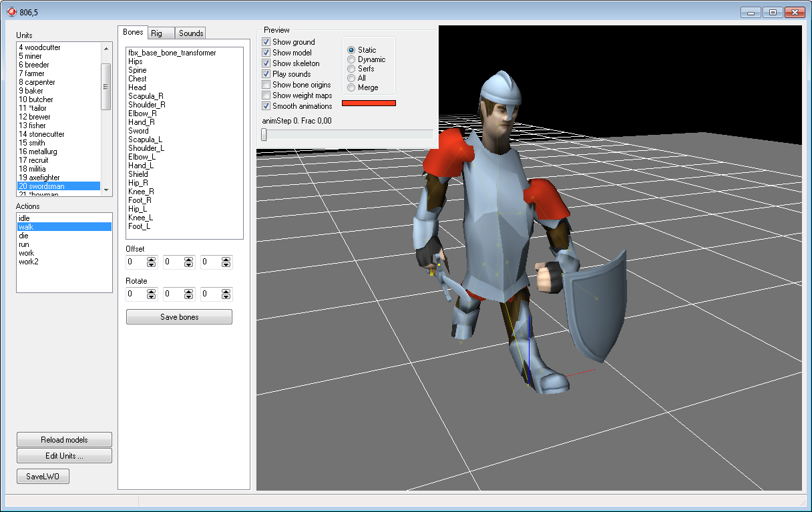Click the third Offset input field

(x=210, y=262)
